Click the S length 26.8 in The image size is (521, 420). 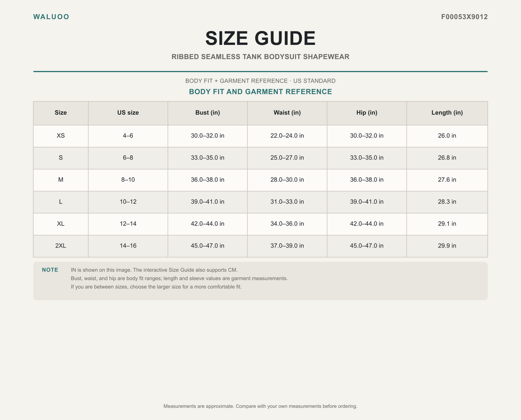pyautogui.click(x=447, y=158)
